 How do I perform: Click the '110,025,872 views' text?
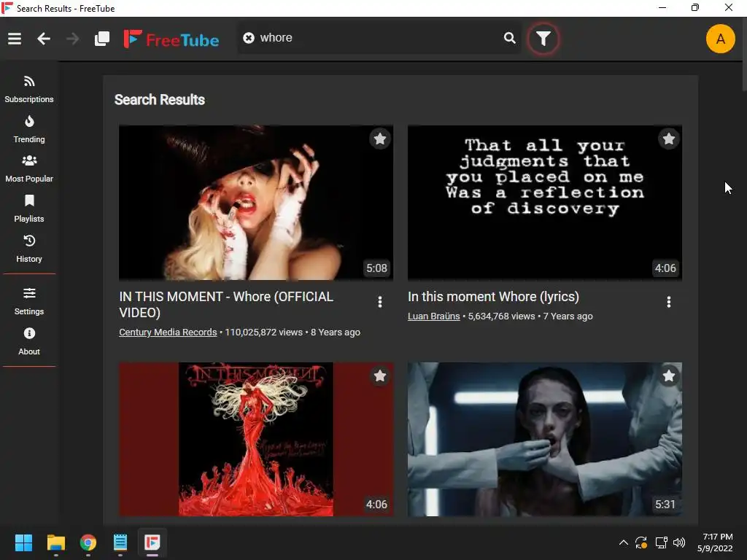coord(263,332)
